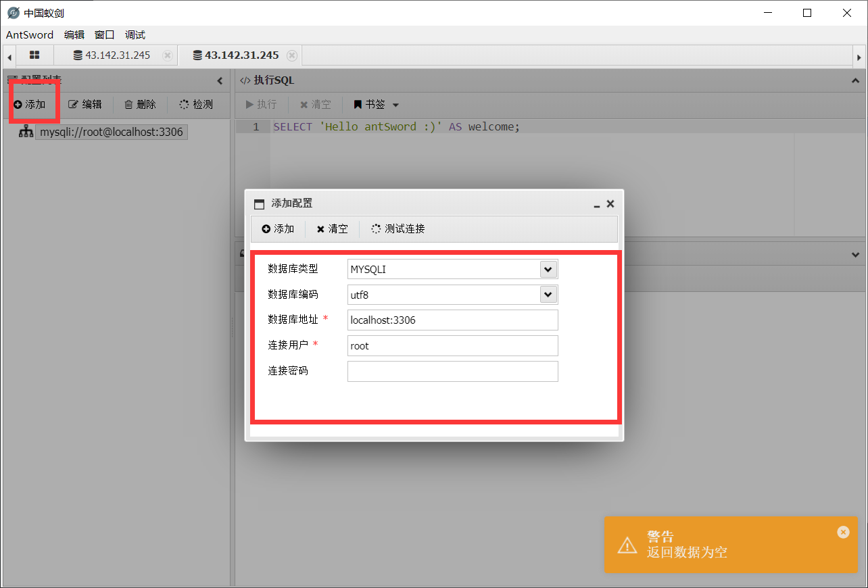This screenshot has height=588, width=868.
Task: Open the 数据库编码 utf8 dropdown
Action: pyautogui.click(x=548, y=295)
